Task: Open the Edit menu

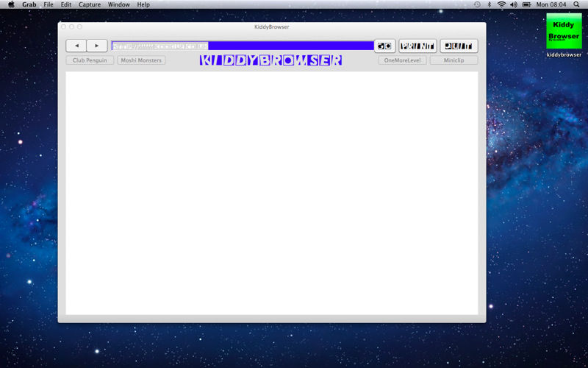Action: pos(66,4)
